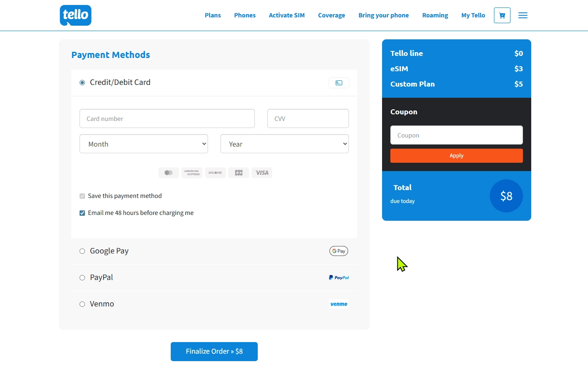The width and height of the screenshot is (588, 369).
Task: Click the Visa card icon
Action: tap(262, 173)
